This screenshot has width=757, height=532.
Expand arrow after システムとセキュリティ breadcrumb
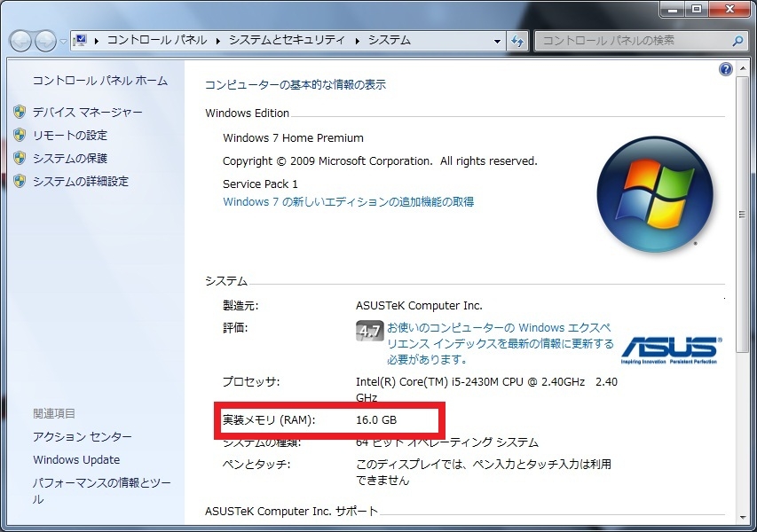[358, 41]
